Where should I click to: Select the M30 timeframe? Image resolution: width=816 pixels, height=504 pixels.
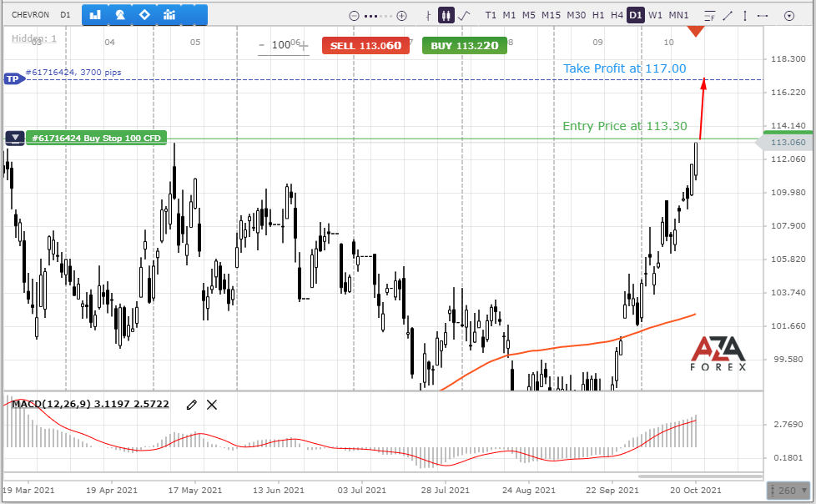click(576, 15)
